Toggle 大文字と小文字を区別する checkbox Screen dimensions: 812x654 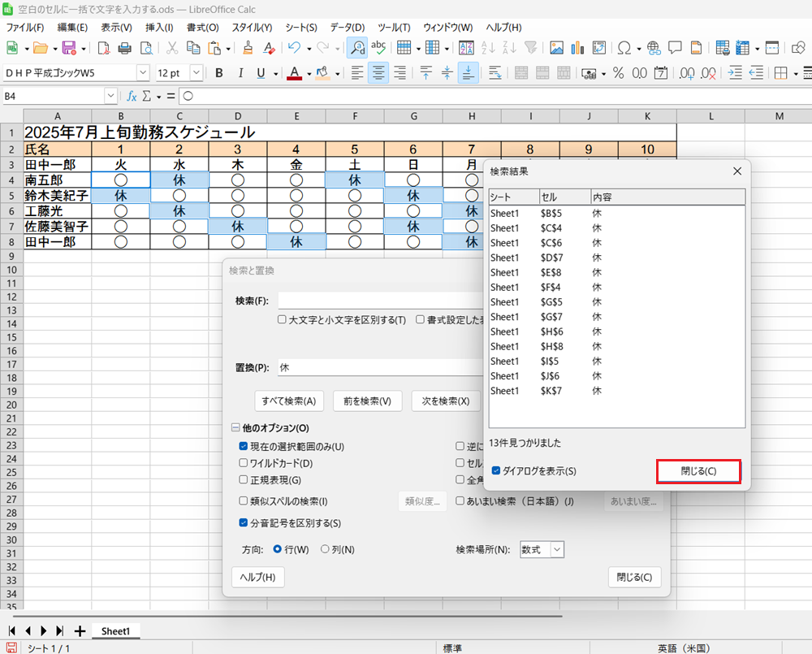pos(283,320)
